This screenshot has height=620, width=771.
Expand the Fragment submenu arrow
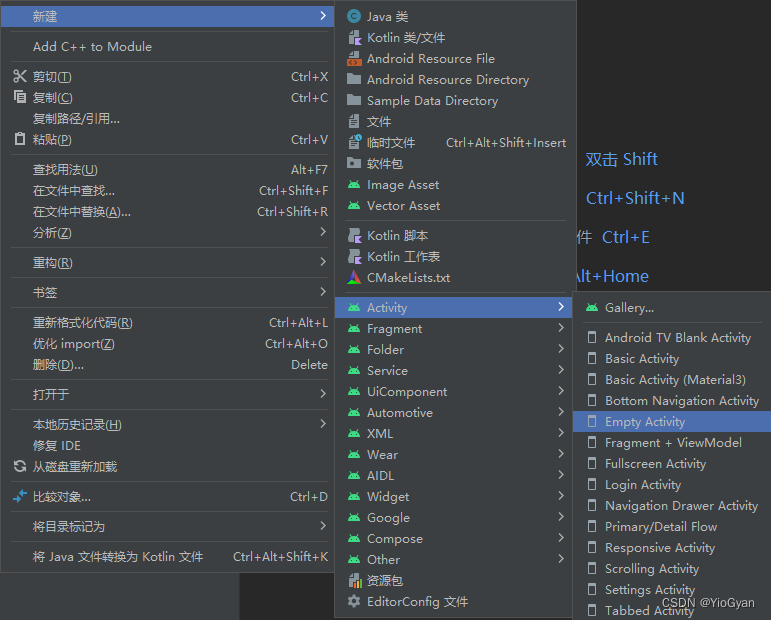point(561,327)
